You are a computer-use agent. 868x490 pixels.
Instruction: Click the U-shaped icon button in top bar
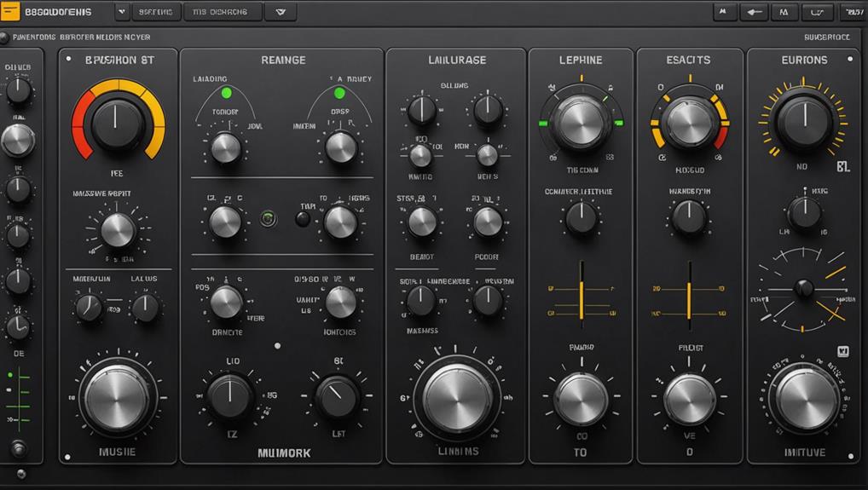[x=817, y=11]
